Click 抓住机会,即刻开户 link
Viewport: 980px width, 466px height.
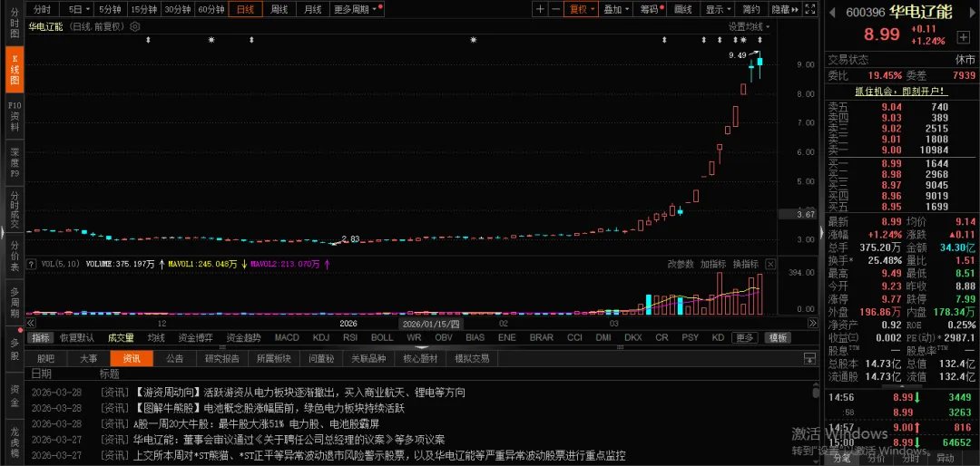coord(901,92)
